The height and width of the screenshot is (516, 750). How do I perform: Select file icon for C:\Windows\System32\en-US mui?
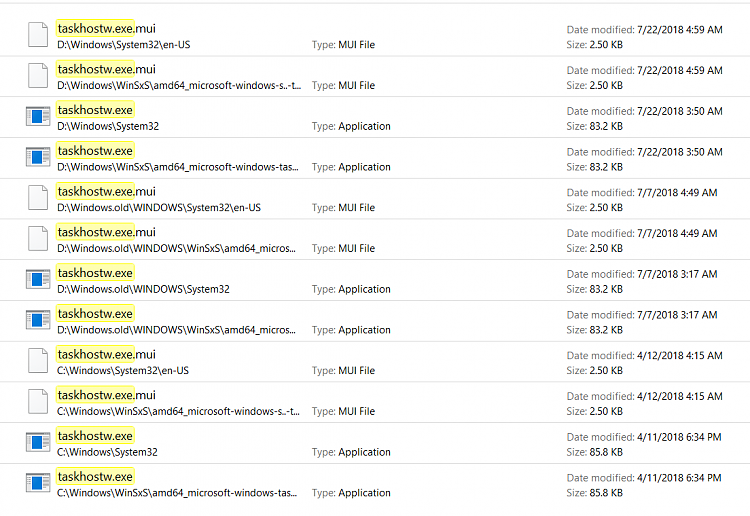pos(38,361)
